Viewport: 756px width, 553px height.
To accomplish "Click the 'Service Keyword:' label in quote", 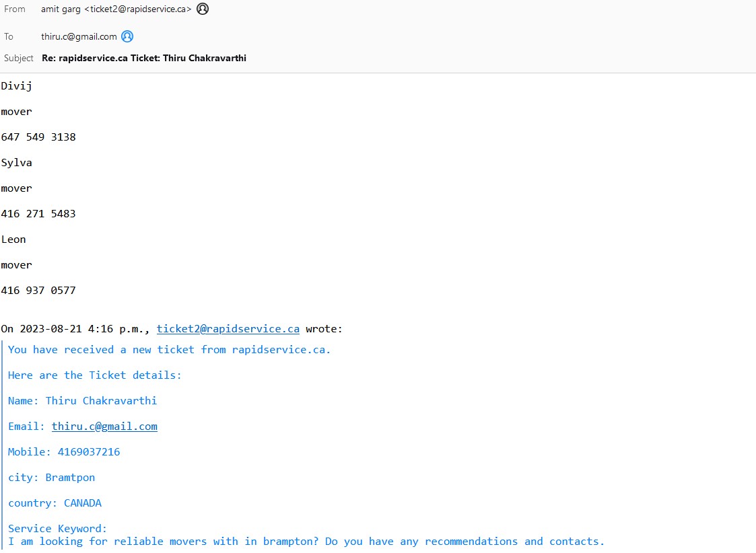I will 57,529.
